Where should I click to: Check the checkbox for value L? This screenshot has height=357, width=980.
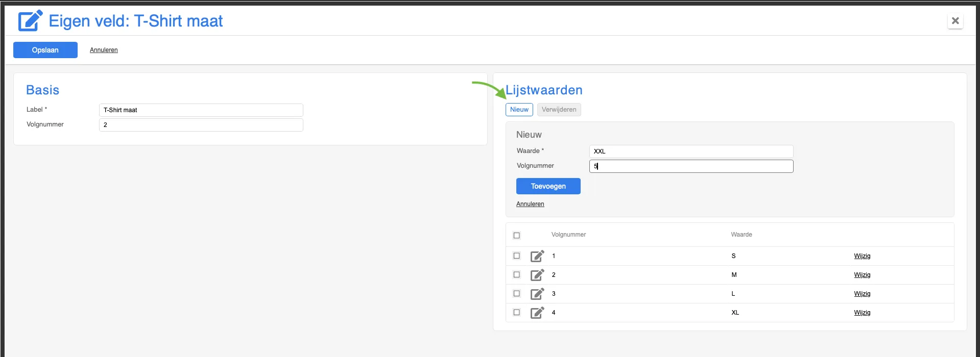516,293
